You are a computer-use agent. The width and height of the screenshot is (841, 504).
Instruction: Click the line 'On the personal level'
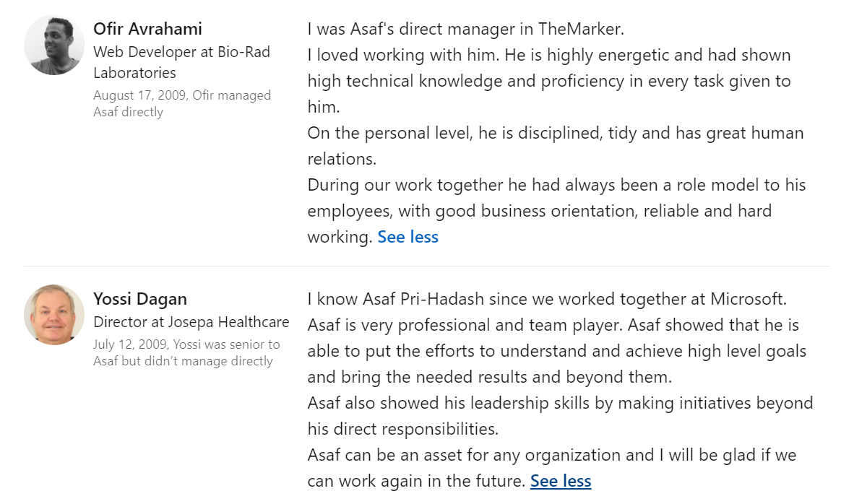(x=556, y=146)
